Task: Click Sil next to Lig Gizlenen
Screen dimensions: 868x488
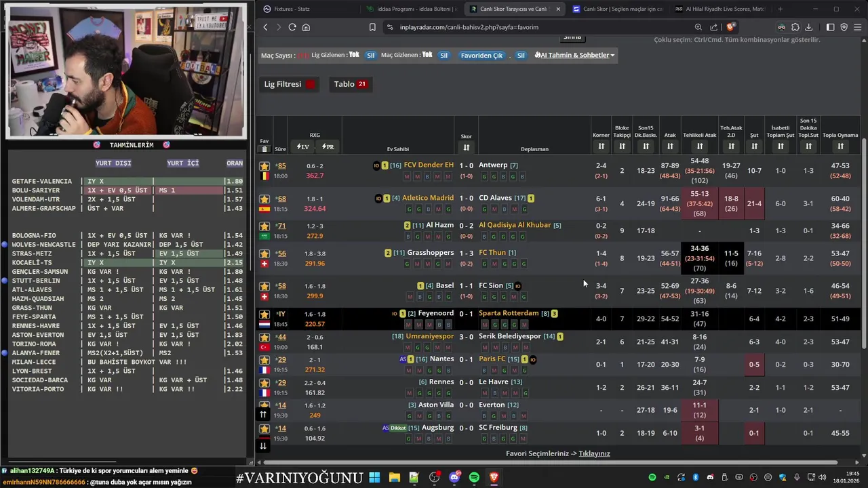Action: click(x=371, y=55)
